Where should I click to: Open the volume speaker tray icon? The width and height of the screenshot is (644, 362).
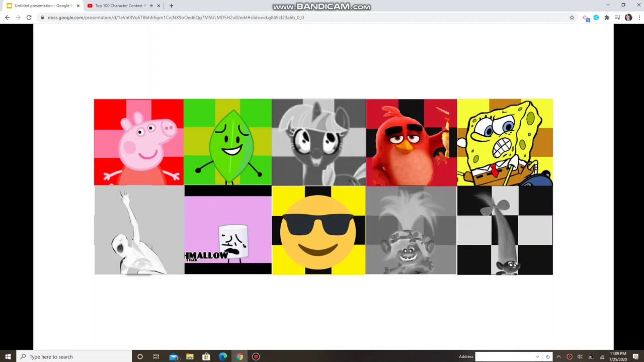580,356
